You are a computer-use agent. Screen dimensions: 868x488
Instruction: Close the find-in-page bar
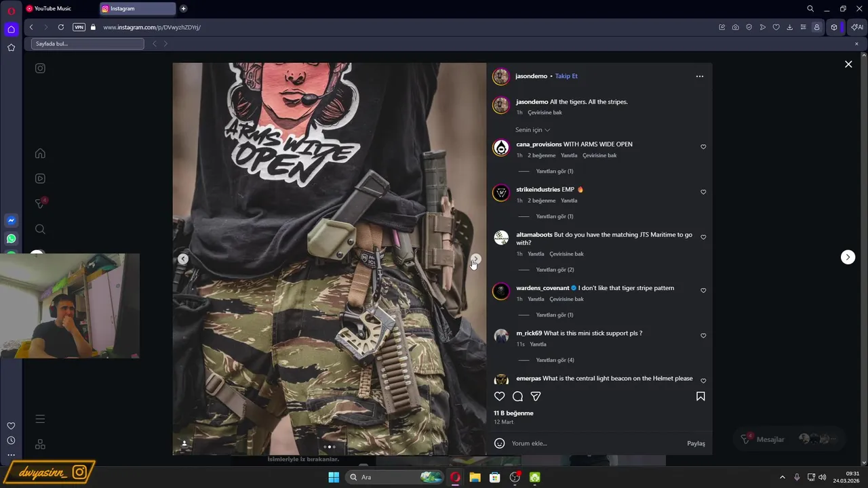tap(856, 44)
